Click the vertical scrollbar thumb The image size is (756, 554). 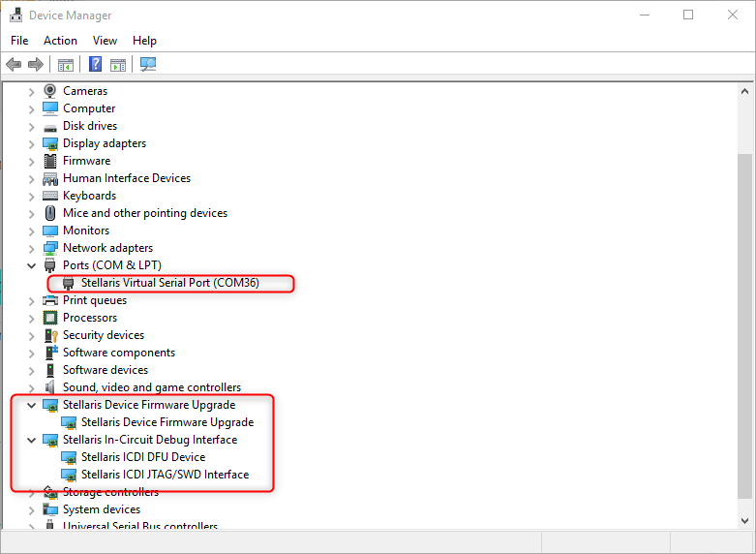point(744,326)
